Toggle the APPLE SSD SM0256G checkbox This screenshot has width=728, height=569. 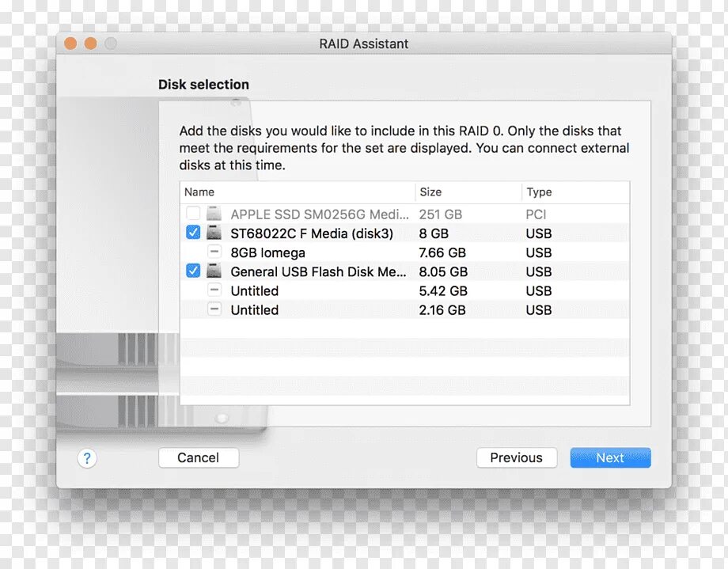pos(193,214)
